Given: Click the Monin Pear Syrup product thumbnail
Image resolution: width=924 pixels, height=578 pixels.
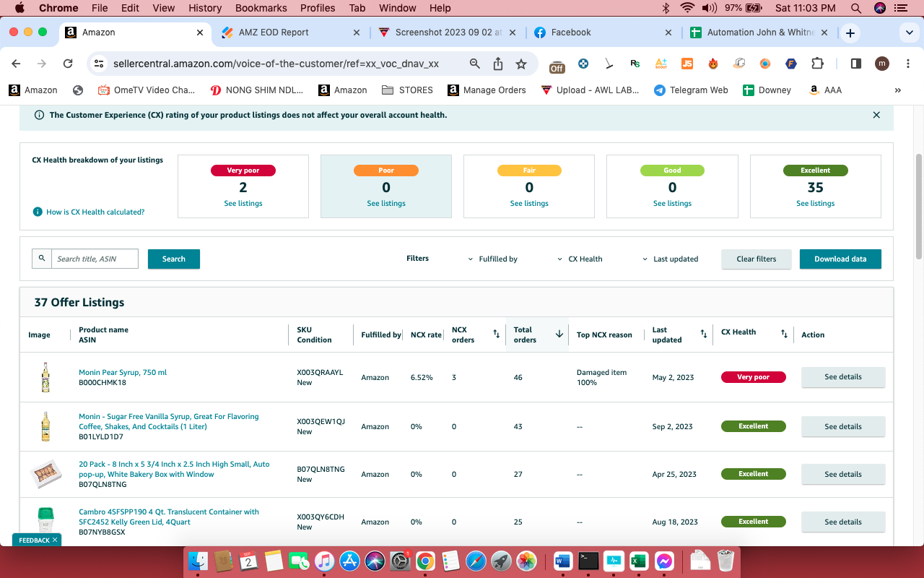Looking at the screenshot, I should click(45, 377).
